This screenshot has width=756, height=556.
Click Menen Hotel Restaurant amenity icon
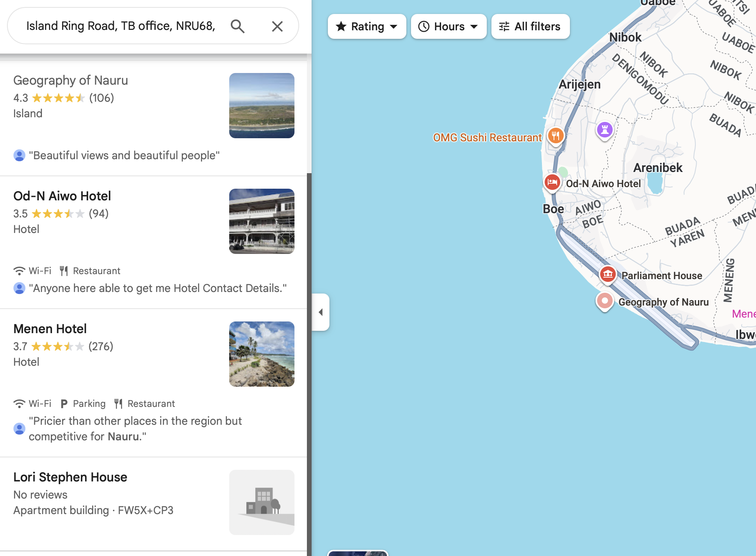[x=118, y=403]
